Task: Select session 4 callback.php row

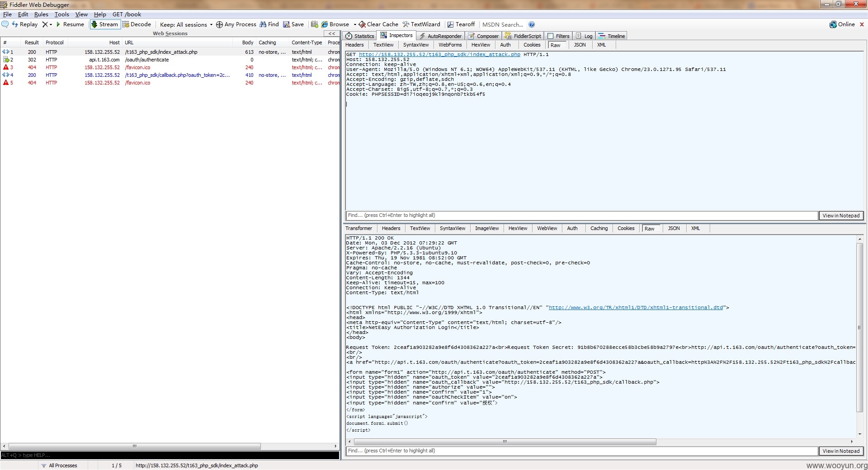Action: (x=170, y=75)
